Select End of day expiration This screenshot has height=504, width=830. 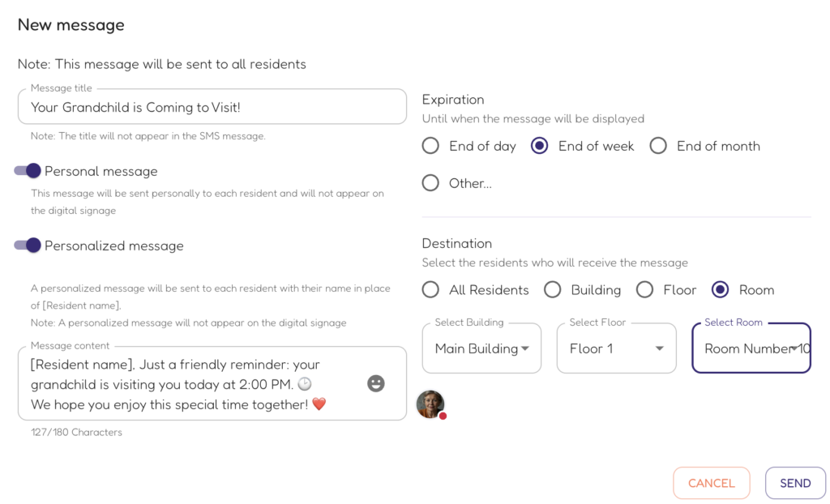[430, 146]
